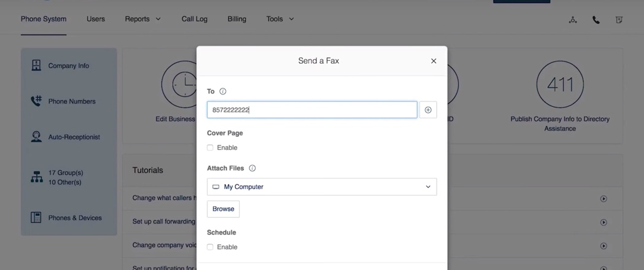The image size is (644, 270).
Task: Expand the Tools menu
Action: [280, 19]
